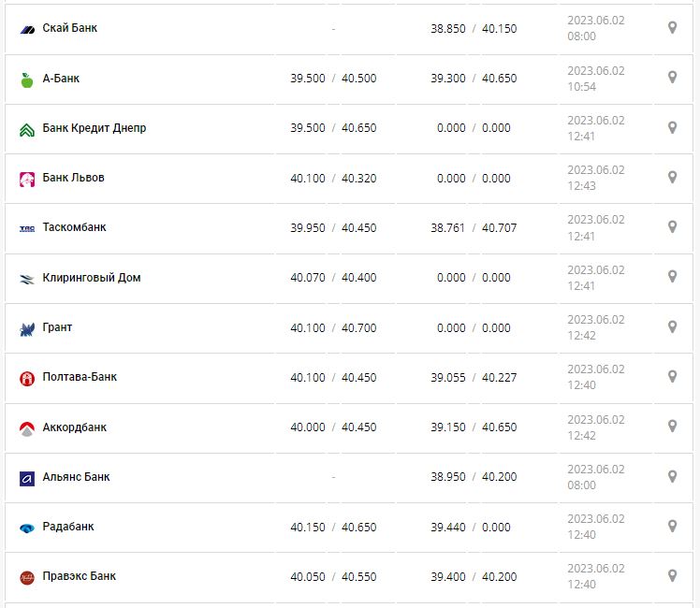The width and height of the screenshot is (700, 608).
Task: Open the Скай Банк link
Action: [x=69, y=28]
